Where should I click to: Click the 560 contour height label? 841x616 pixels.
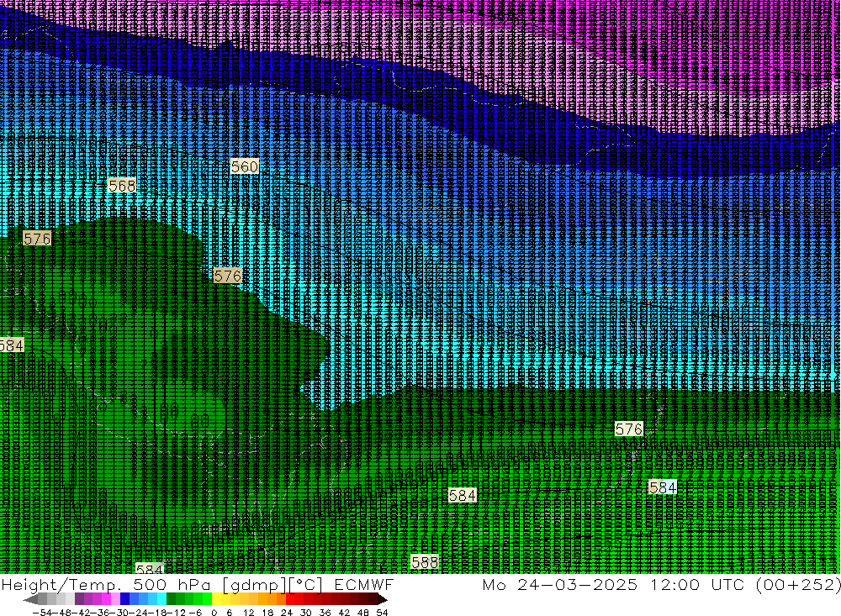pos(245,166)
